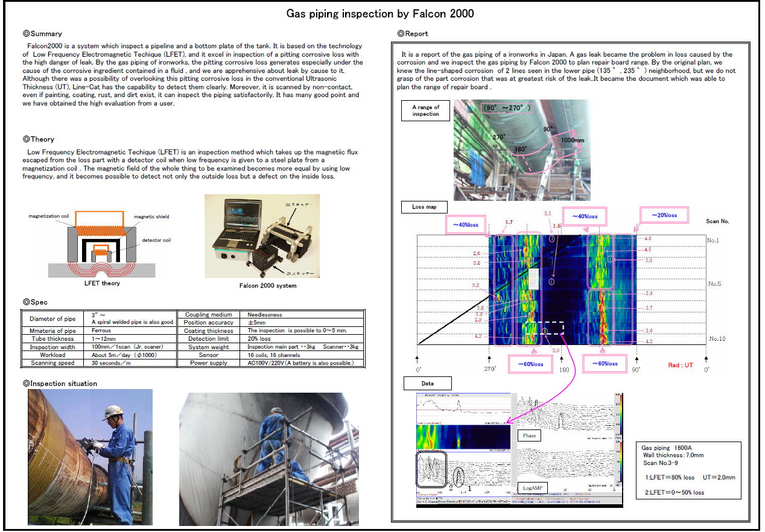
Task: Click the "Falcon 2000 system" caption
Action: 267,285
